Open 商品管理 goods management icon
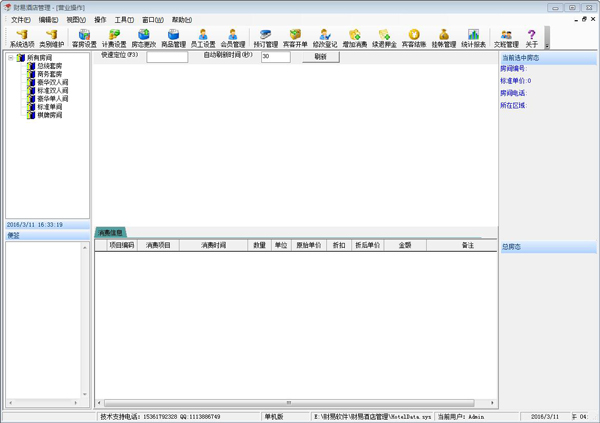The width and height of the screenshot is (600, 423). (x=173, y=38)
